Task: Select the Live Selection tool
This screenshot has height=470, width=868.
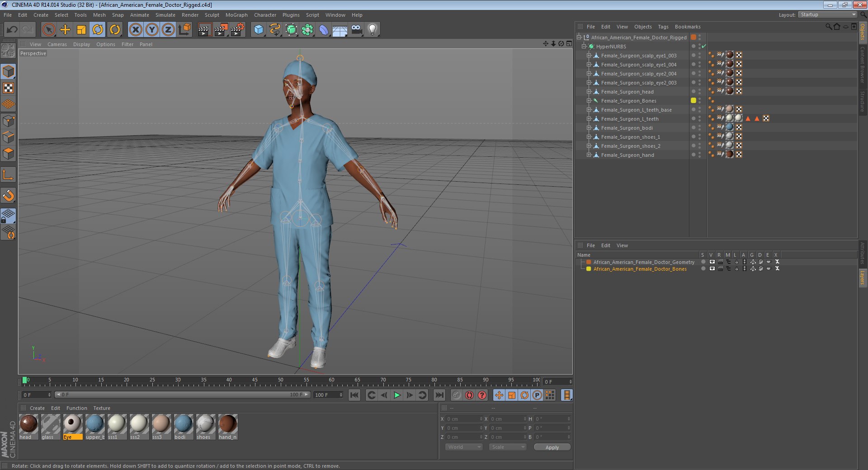Action: coord(48,30)
